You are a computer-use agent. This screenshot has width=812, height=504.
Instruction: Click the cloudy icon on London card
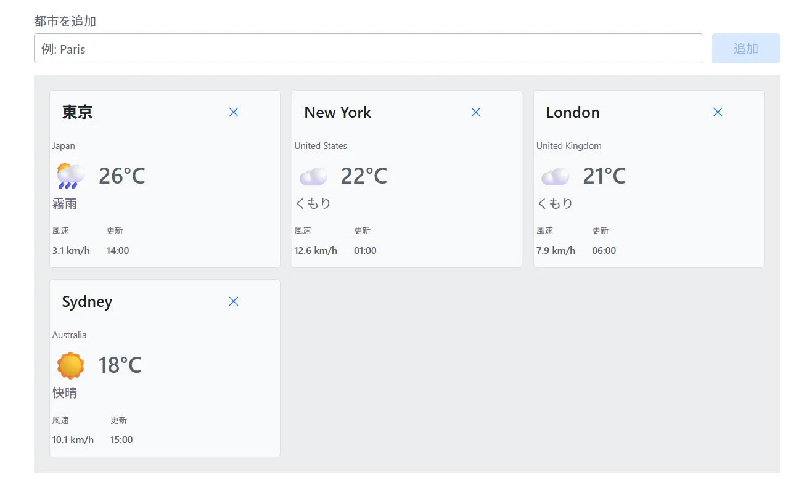(x=556, y=176)
